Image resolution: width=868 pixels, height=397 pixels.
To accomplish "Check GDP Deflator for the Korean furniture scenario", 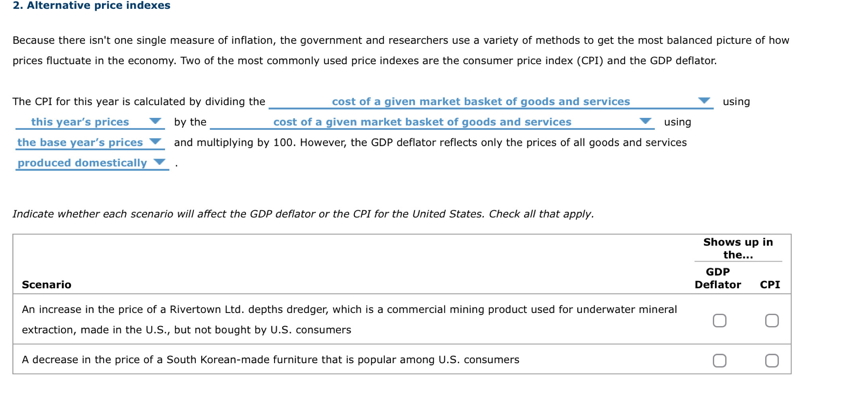I will coord(720,360).
